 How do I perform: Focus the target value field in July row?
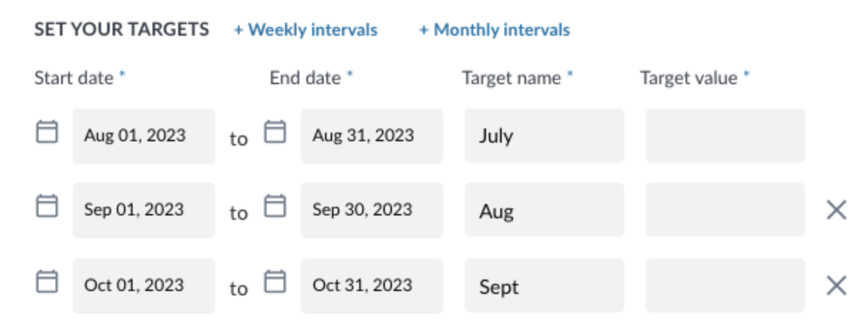point(725,136)
